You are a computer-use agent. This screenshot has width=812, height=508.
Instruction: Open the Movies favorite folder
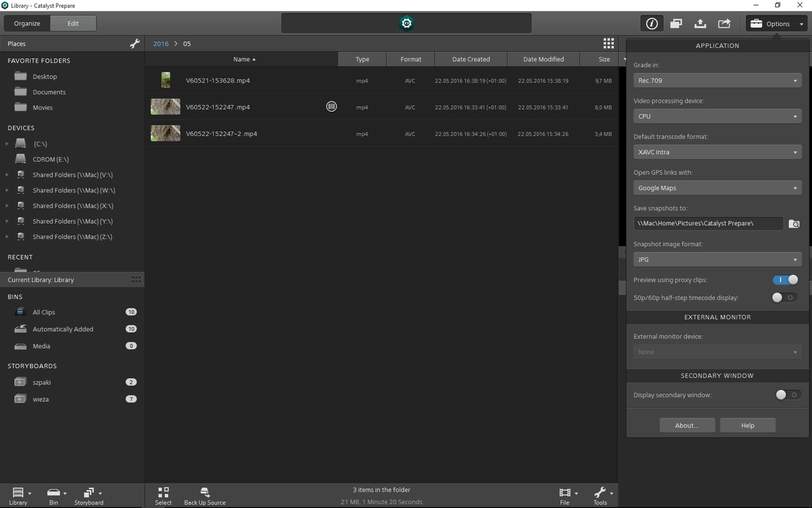pyautogui.click(x=42, y=108)
